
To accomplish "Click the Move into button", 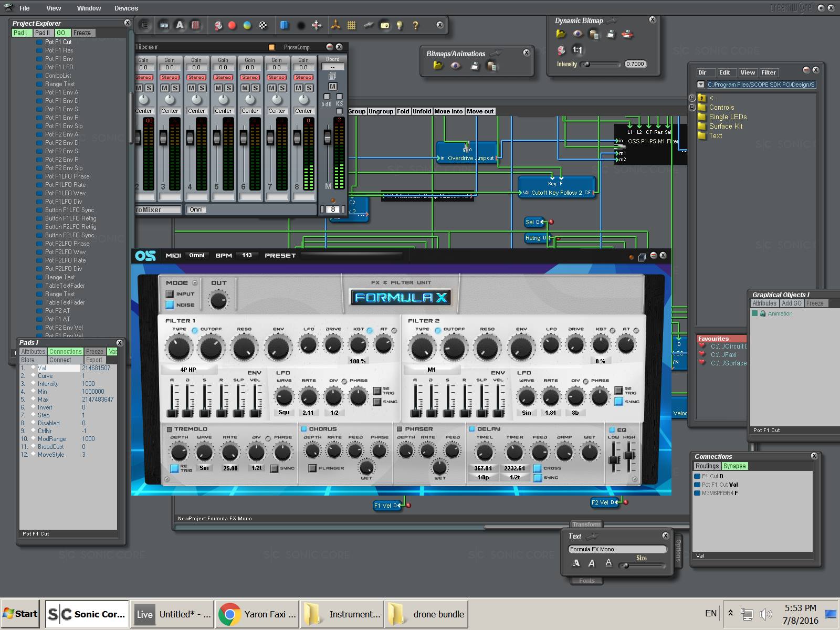I will pos(448,111).
